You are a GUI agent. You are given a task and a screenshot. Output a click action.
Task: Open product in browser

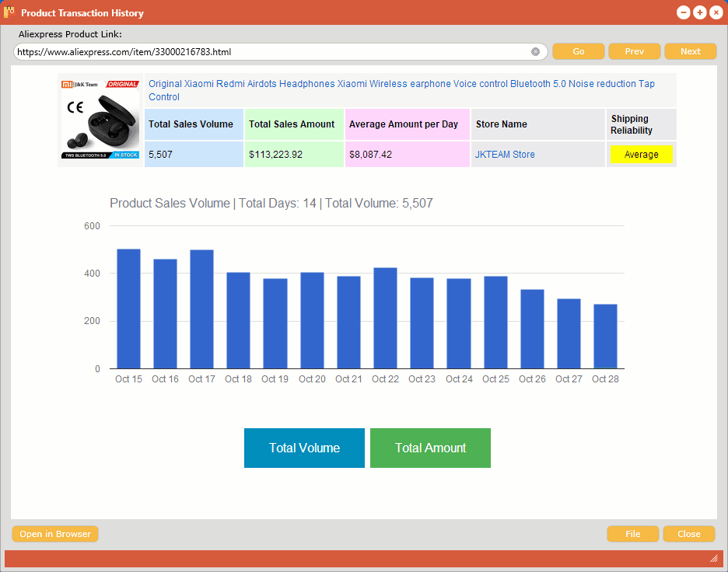point(55,534)
